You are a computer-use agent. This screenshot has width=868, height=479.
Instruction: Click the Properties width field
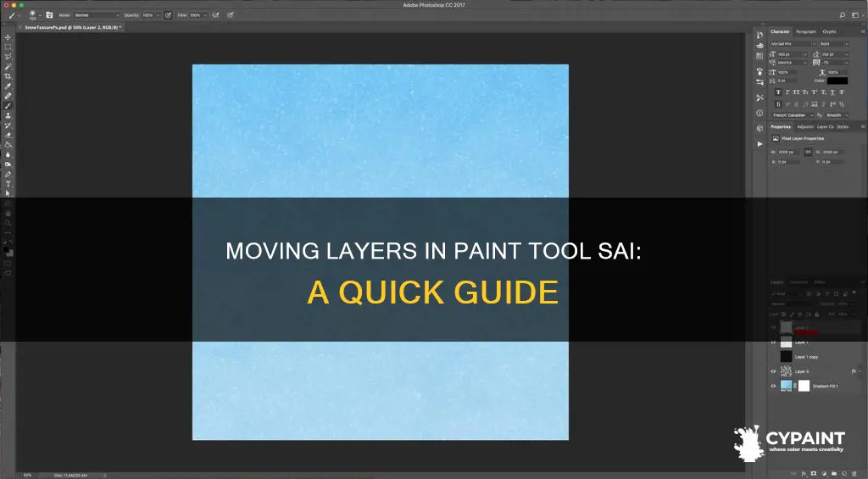point(789,152)
